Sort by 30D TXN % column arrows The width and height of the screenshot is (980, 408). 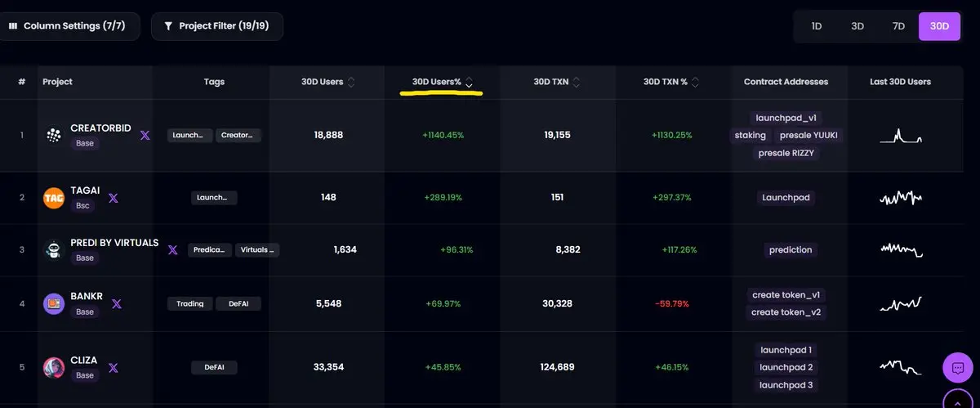pos(695,82)
